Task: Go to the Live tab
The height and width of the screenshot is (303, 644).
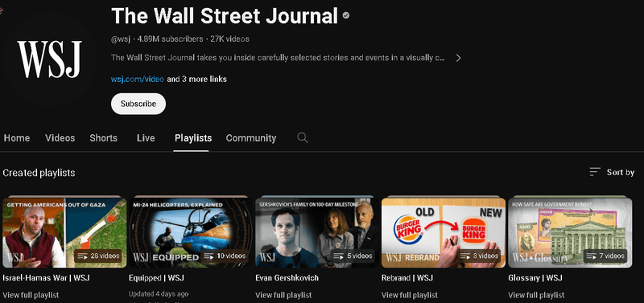Action: pyautogui.click(x=146, y=138)
